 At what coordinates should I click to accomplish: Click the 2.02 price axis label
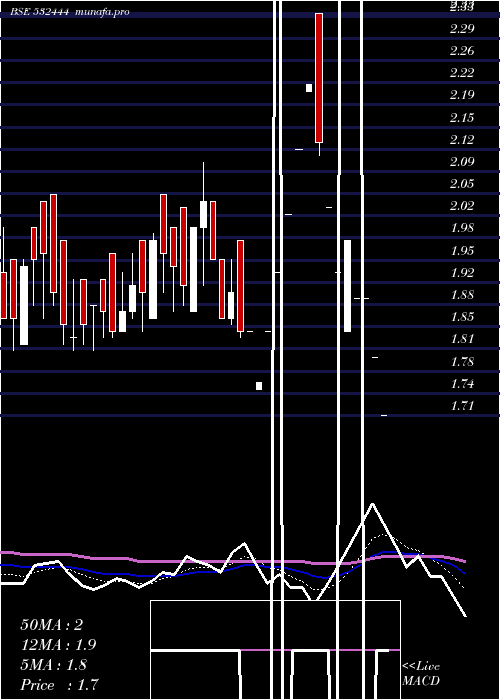click(462, 206)
